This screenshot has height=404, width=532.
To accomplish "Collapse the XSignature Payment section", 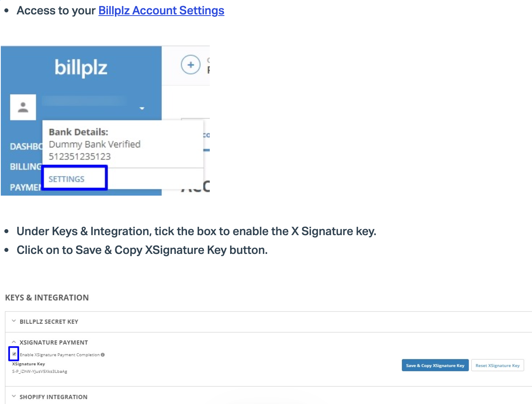I will click(x=14, y=342).
